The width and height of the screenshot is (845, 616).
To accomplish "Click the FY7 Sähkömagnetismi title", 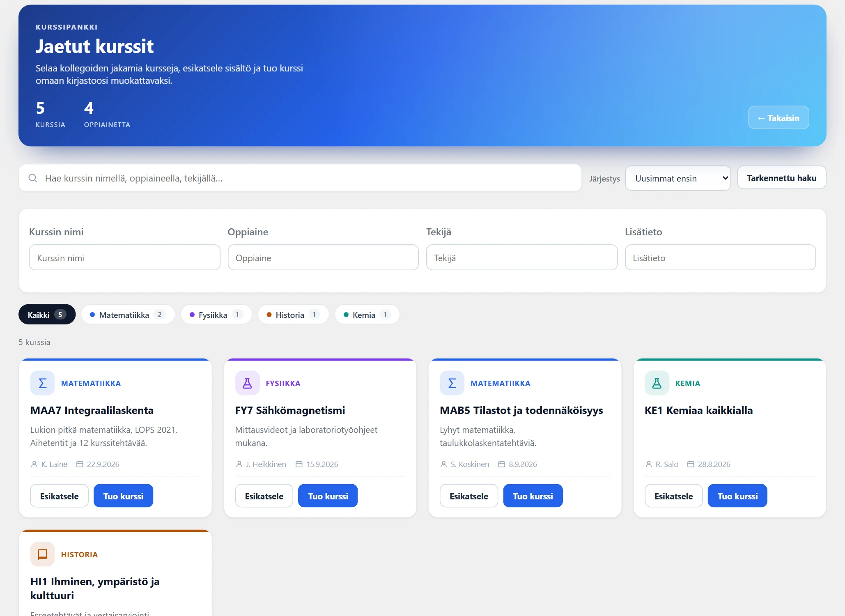I will pyautogui.click(x=290, y=410).
